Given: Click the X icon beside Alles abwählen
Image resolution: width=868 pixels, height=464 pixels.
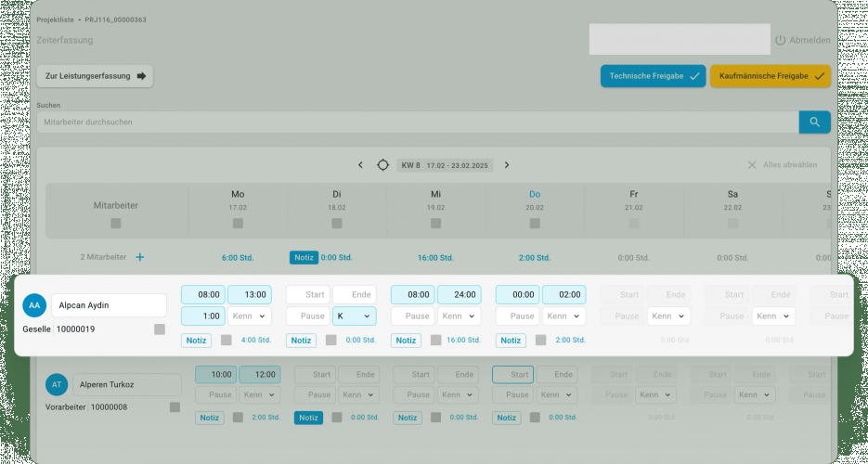Looking at the screenshot, I should (x=752, y=165).
